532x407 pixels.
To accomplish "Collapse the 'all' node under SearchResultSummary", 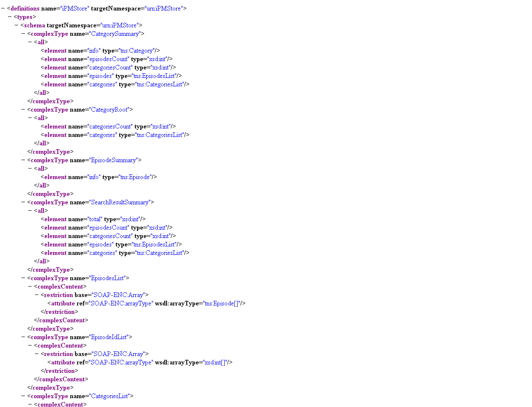I will [x=30, y=211].
